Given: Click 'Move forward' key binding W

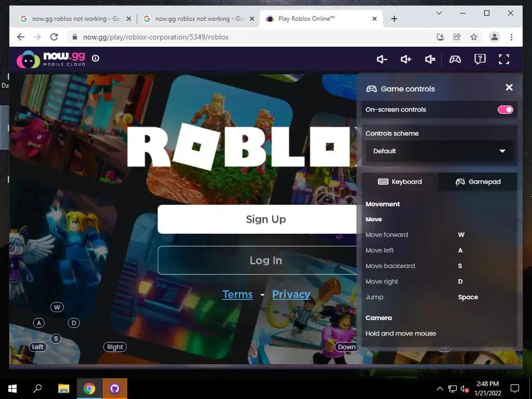Looking at the screenshot, I should click(461, 235).
